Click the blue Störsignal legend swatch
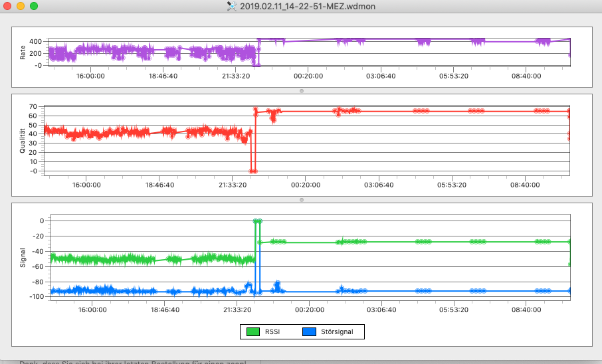Screen dimensions: 602x364 (309, 331)
